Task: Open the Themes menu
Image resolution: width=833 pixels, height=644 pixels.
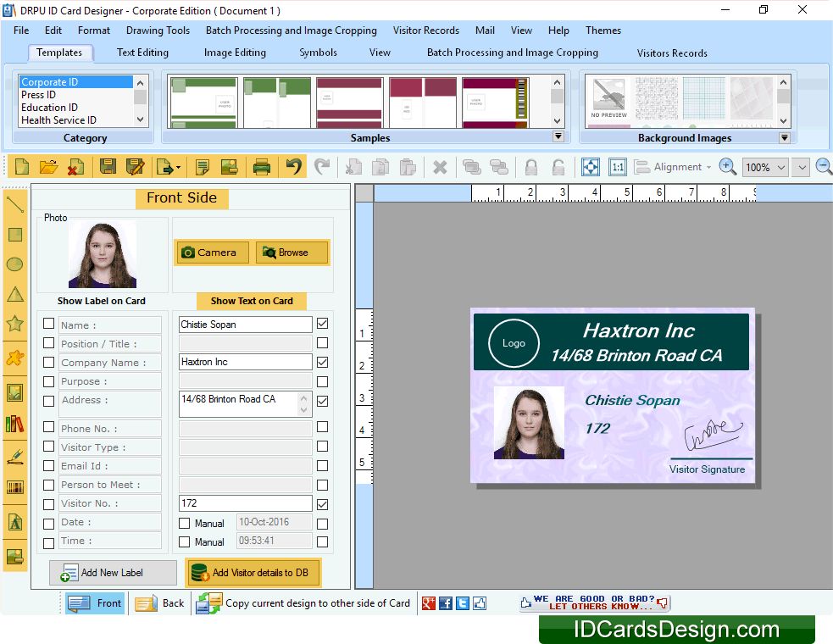Action: pyautogui.click(x=603, y=31)
